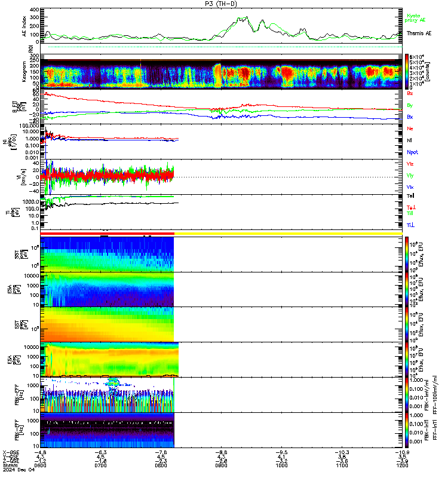Select the red 'Te⊥' legend label
This screenshot has width=448, height=478.
[x=411, y=207]
